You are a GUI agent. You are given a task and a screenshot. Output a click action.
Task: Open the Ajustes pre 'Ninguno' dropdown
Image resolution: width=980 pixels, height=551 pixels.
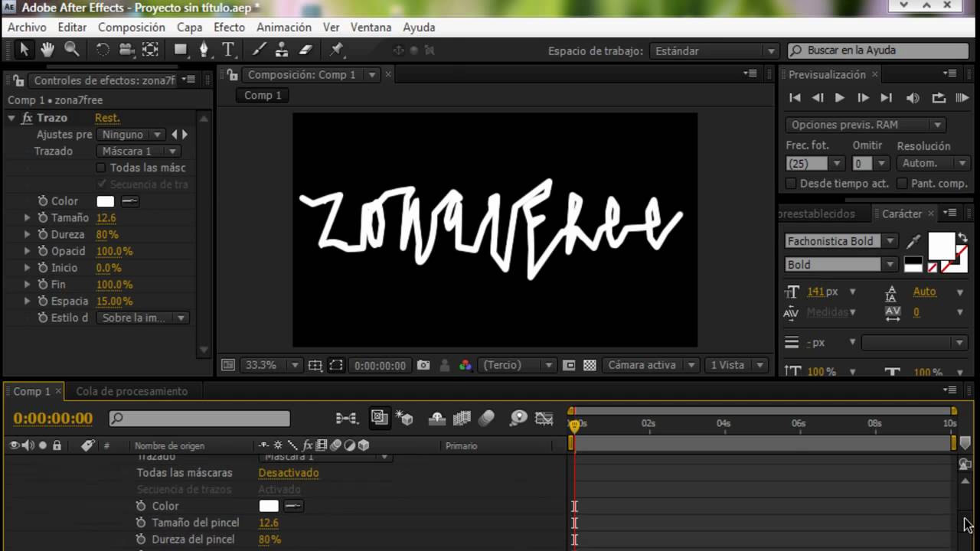pos(132,134)
